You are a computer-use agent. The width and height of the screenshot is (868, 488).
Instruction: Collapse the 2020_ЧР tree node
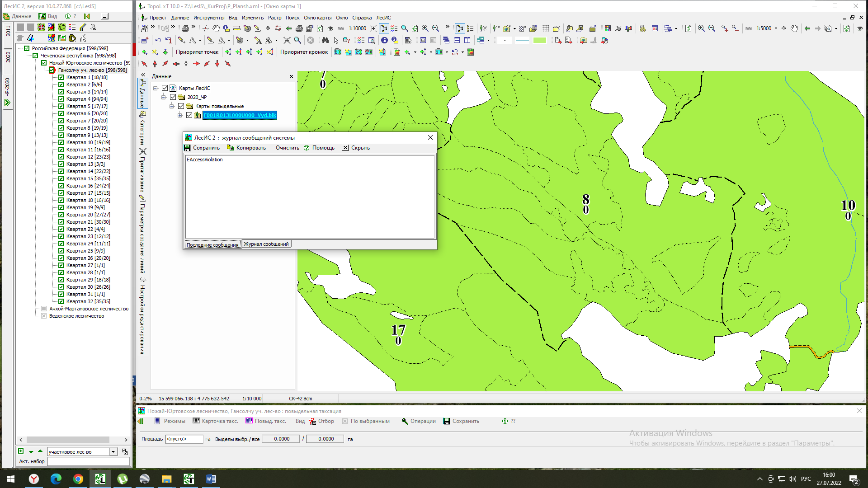pyautogui.click(x=164, y=97)
